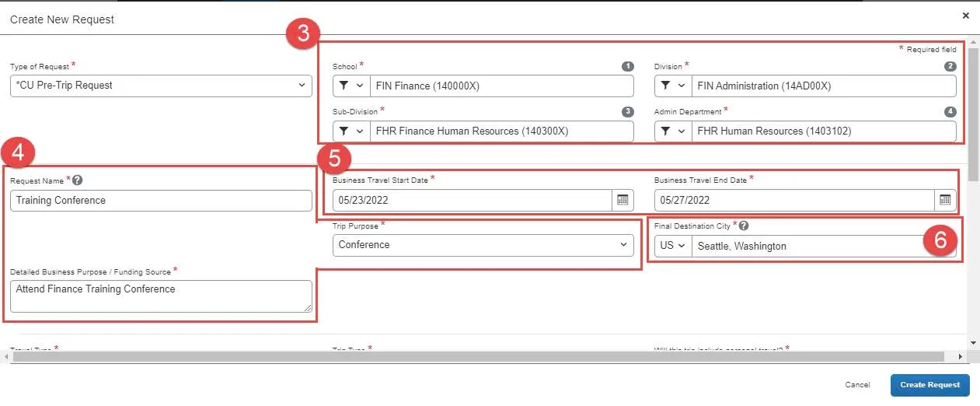
Task: Open the Business Travel Start Date calendar
Action: [623, 200]
